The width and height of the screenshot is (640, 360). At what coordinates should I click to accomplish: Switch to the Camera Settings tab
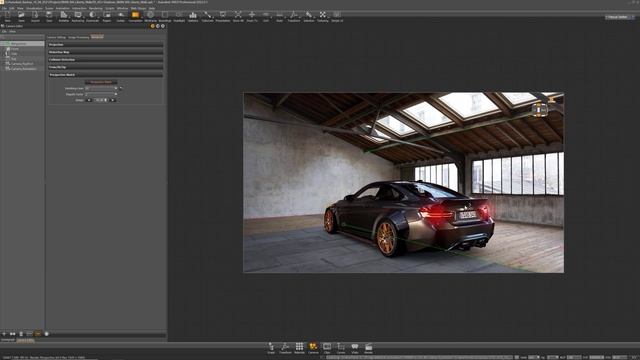[56, 37]
